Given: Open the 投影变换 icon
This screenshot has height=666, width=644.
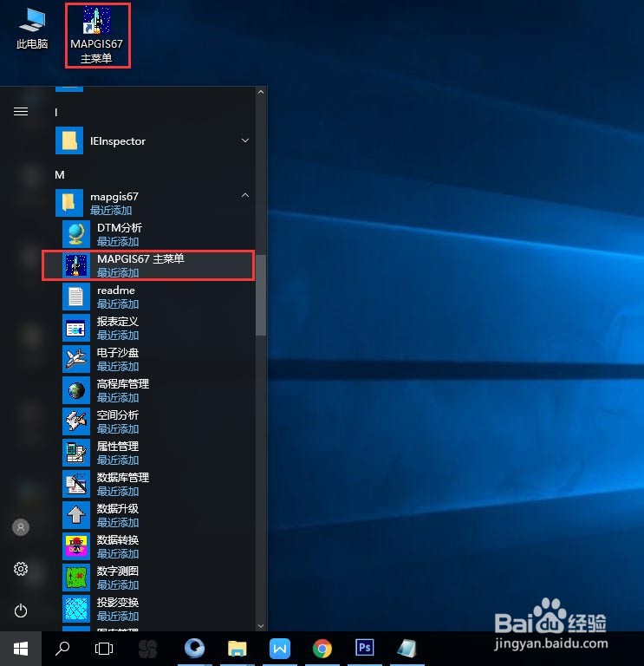Looking at the screenshot, I should [x=76, y=609].
